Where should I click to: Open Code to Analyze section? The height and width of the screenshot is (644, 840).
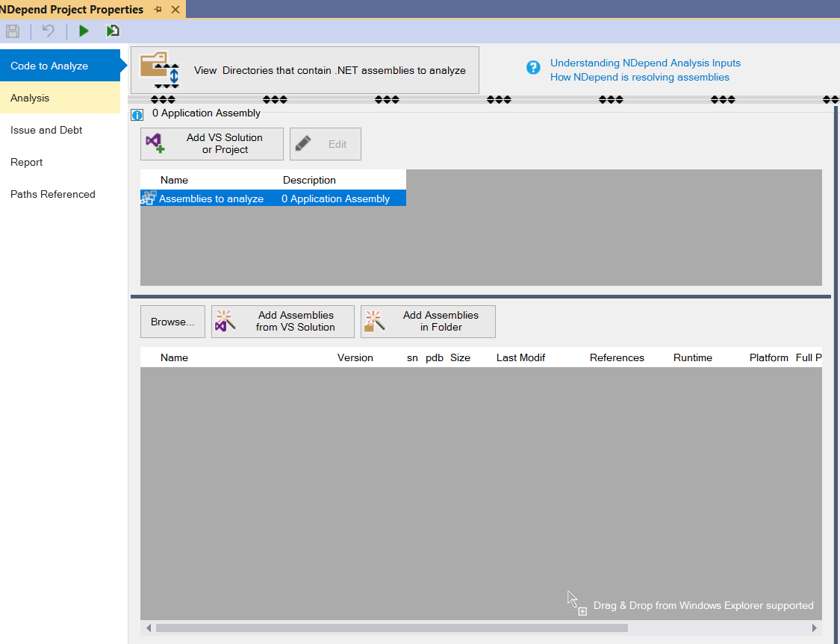click(x=60, y=66)
